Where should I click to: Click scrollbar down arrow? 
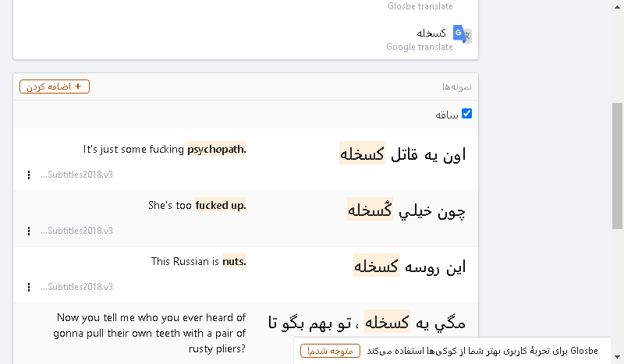tap(617, 357)
